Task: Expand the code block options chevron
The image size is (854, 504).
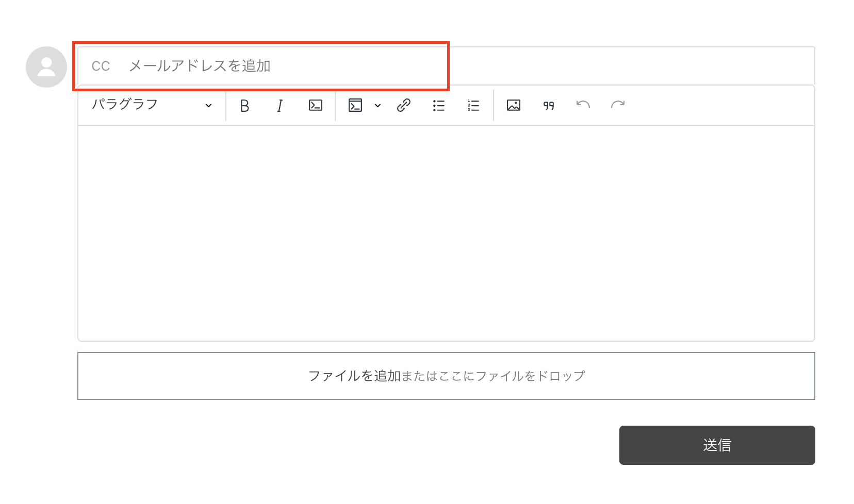Action: tap(378, 106)
